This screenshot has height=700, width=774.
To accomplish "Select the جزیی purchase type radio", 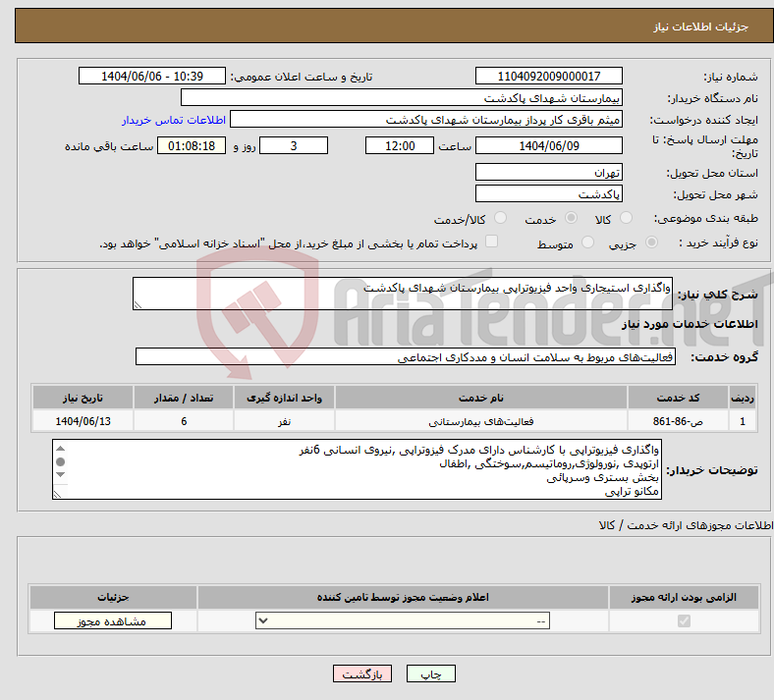I will pyautogui.click(x=651, y=242).
